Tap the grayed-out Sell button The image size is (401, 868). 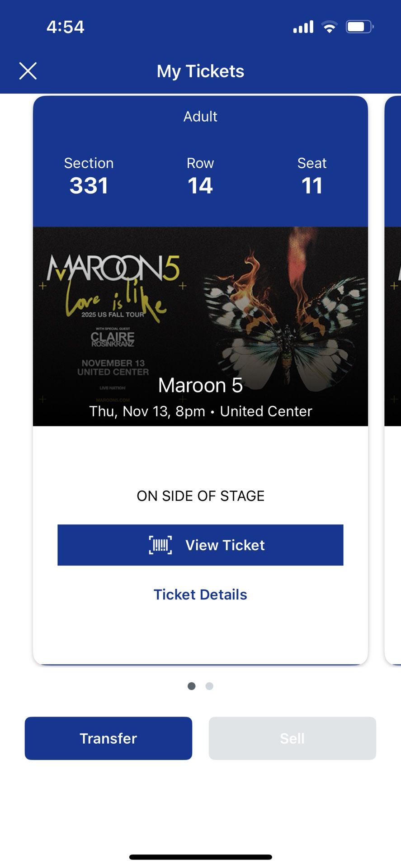pos(292,738)
